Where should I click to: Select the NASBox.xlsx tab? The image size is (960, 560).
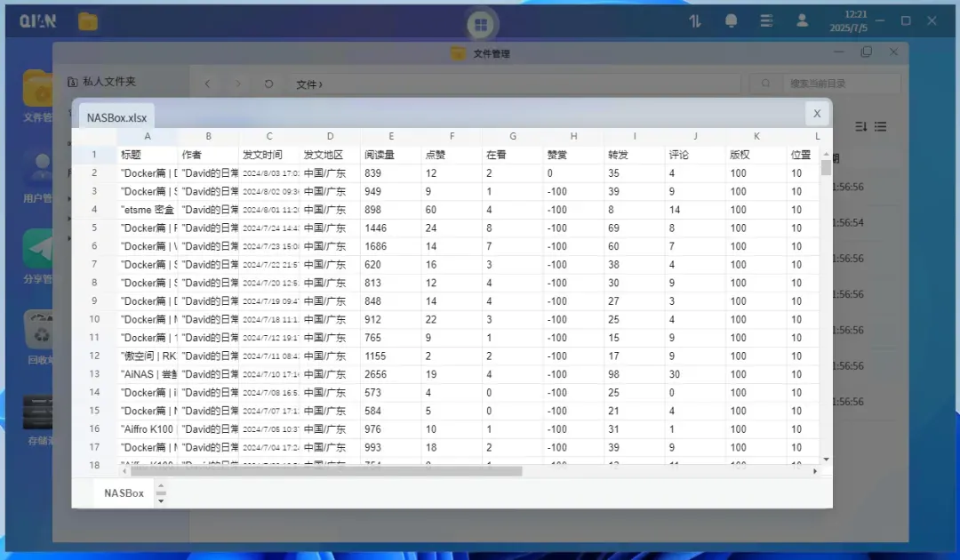pos(116,117)
